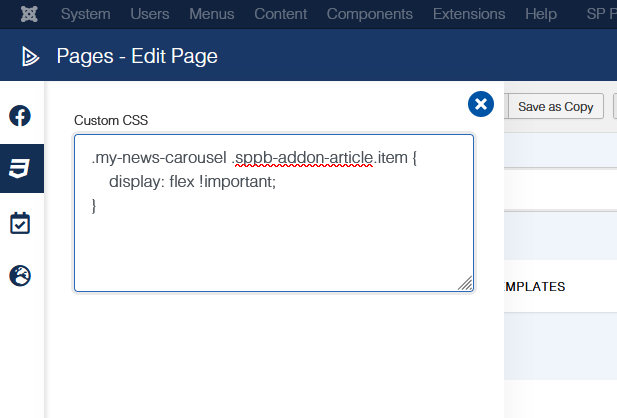Open the Extensions menu

469,14
